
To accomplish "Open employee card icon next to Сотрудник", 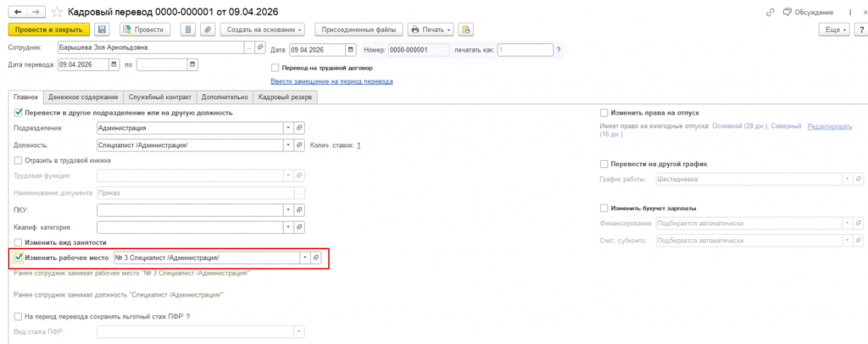I will click(x=261, y=47).
